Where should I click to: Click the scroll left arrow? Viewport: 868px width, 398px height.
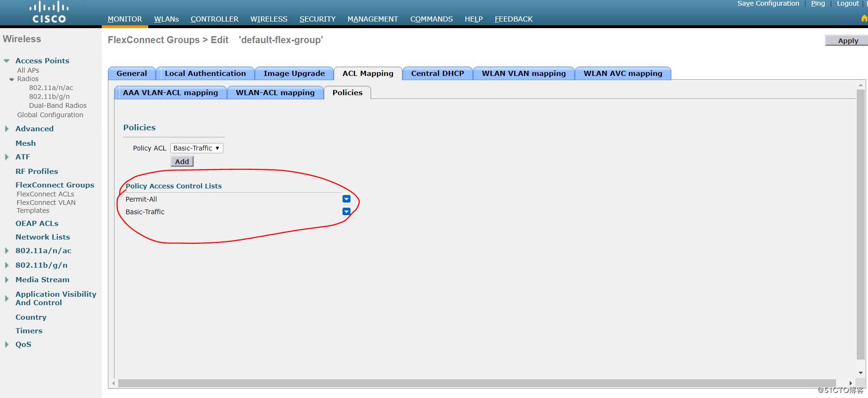(114, 383)
